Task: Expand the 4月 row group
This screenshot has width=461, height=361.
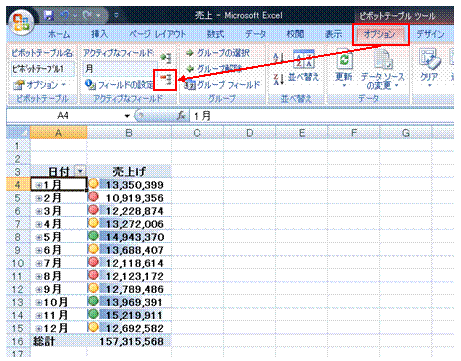Action: 39,224
